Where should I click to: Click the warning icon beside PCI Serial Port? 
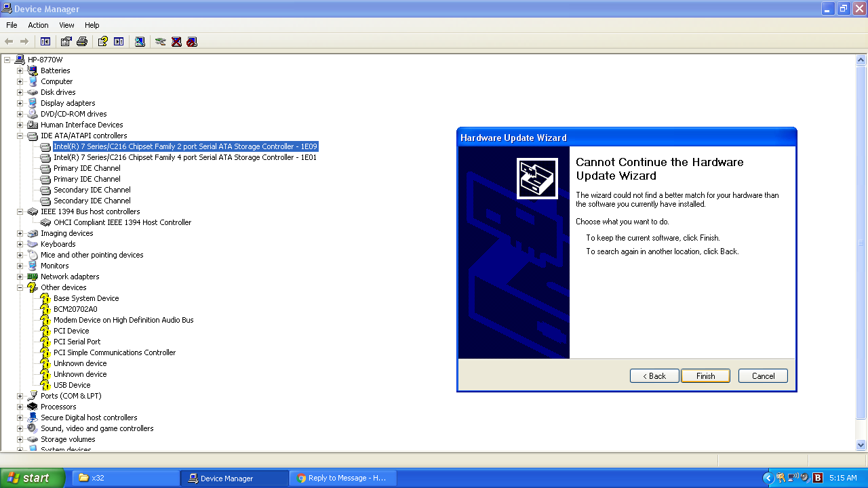pos(45,342)
